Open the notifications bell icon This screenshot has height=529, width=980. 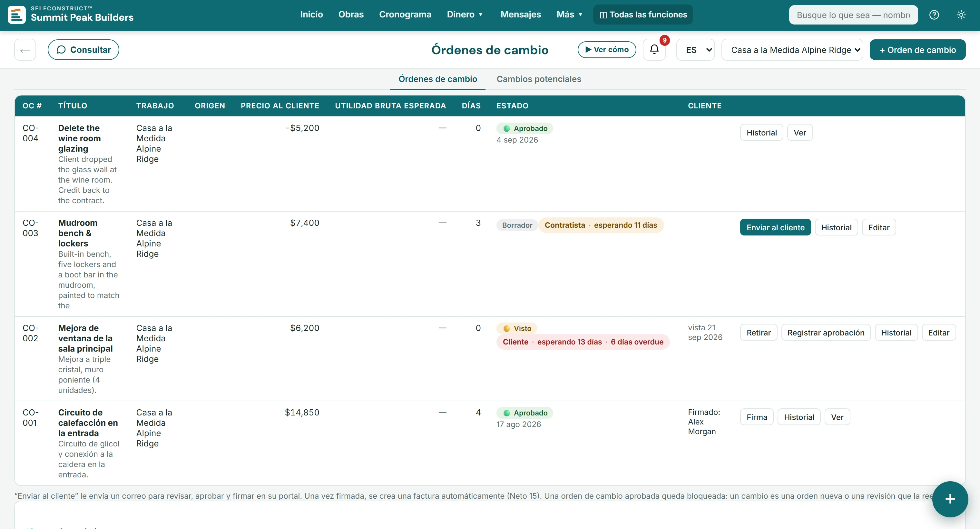654,49
